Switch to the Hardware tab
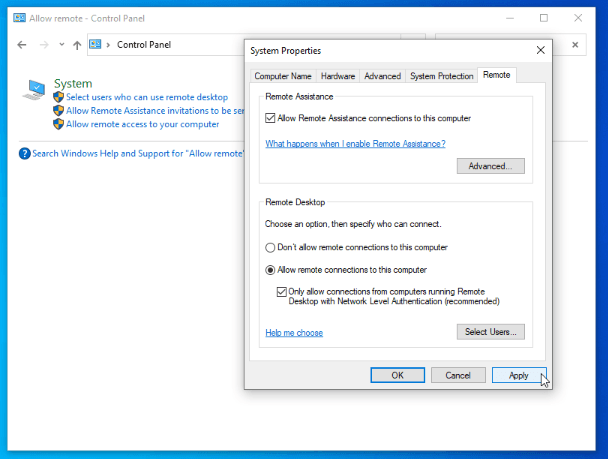The height and width of the screenshot is (459, 608). 338,76
